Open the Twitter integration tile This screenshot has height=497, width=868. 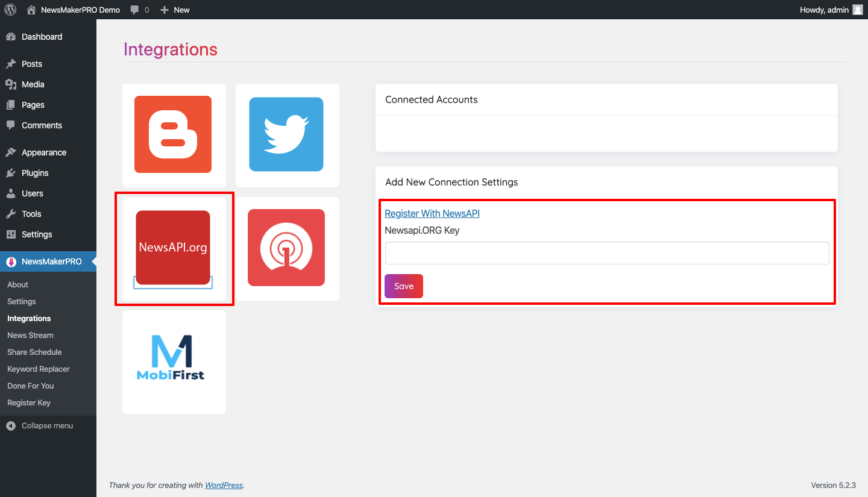[x=286, y=134]
